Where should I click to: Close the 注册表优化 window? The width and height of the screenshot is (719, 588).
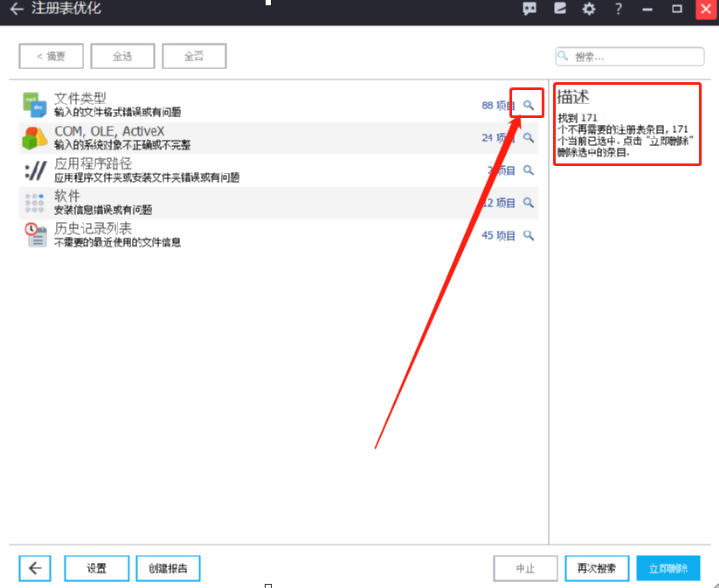pyautogui.click(x=706, y=9)
